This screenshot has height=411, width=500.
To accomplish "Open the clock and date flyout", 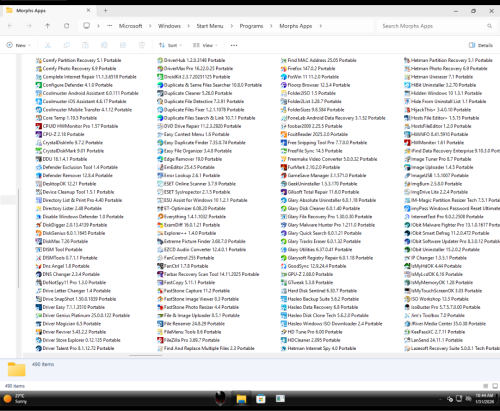I will [x=484, y=399].
